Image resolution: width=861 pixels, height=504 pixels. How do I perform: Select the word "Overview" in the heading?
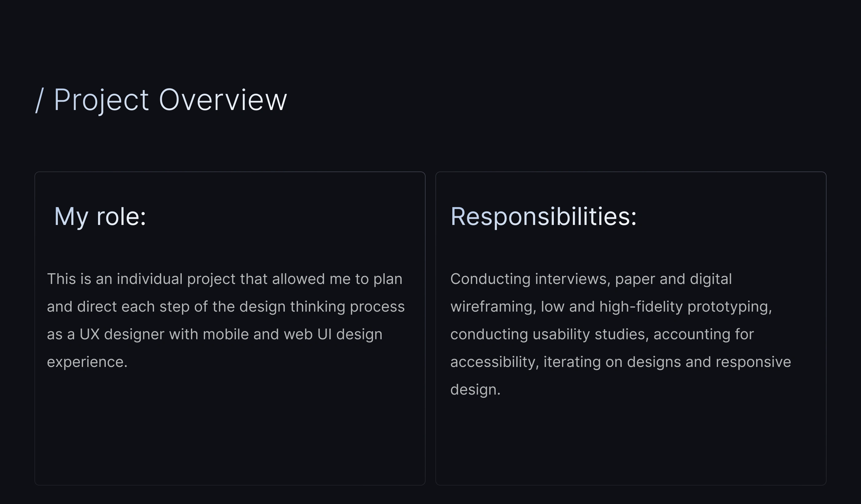click(223, 100)
